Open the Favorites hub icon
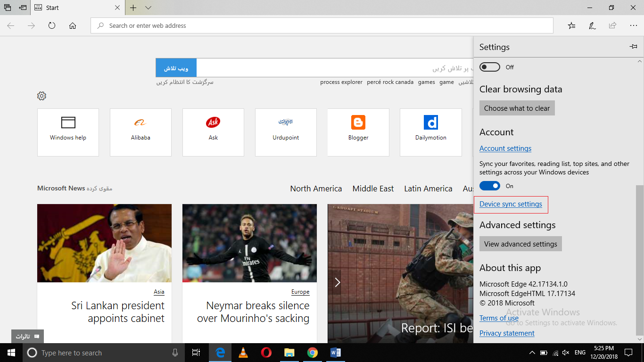The height and width of the screenshot is (362, 644). click(x=571, y=25)
